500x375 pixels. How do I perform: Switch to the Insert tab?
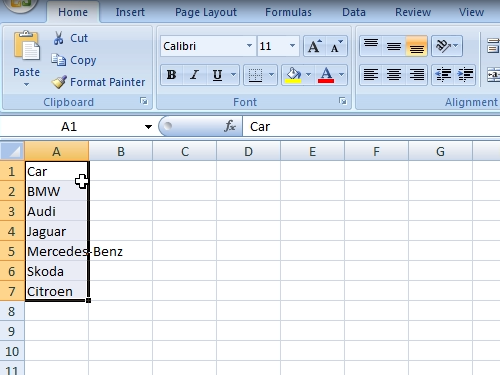tap(130, 12)
